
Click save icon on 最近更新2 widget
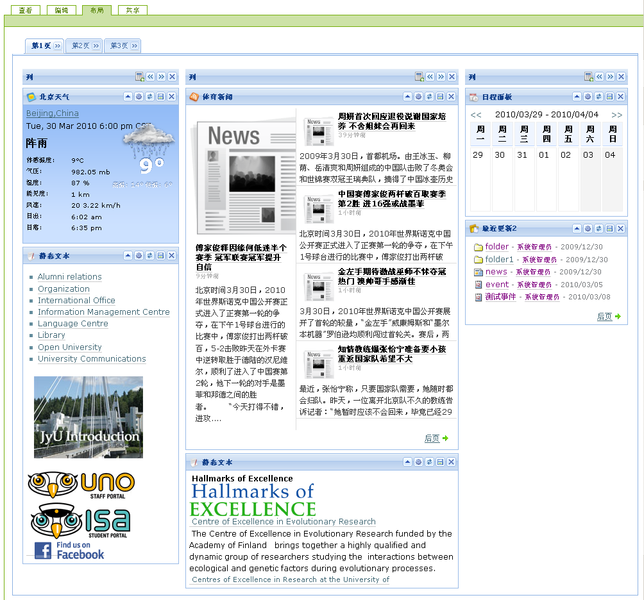point(610,229)
